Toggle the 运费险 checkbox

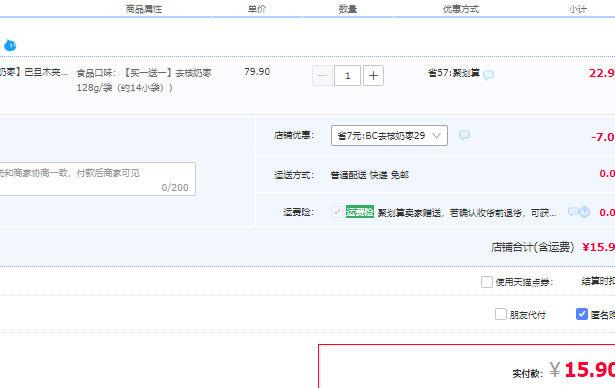(x=337, y=212)
